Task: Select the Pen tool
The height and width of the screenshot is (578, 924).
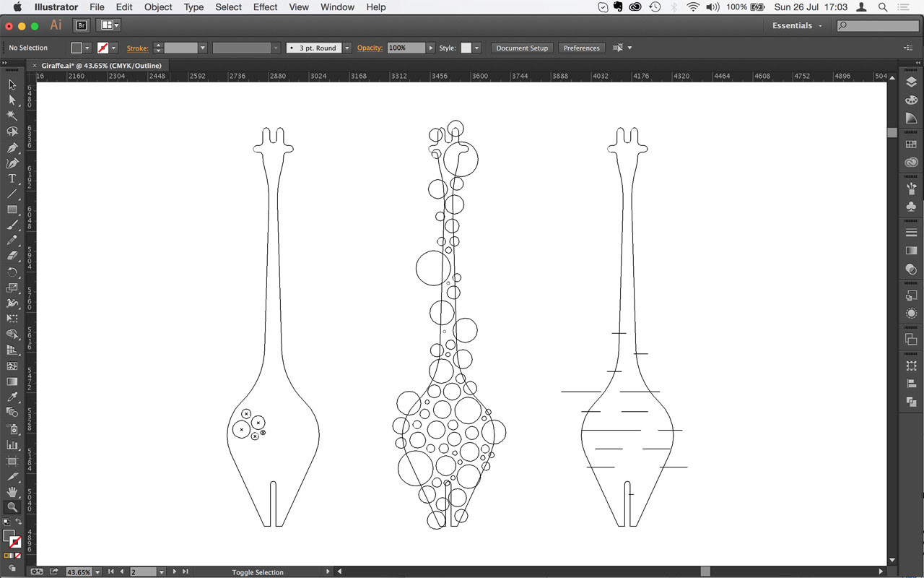Action: pos(12,147)
